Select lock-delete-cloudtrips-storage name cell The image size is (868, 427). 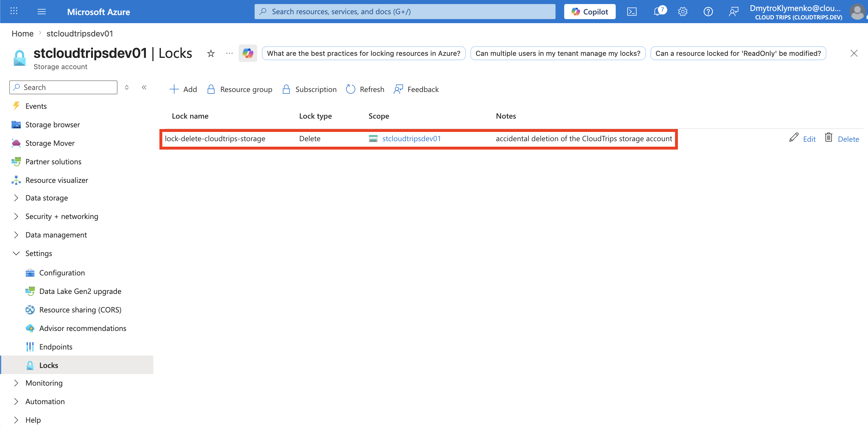[x=215, y=139]
